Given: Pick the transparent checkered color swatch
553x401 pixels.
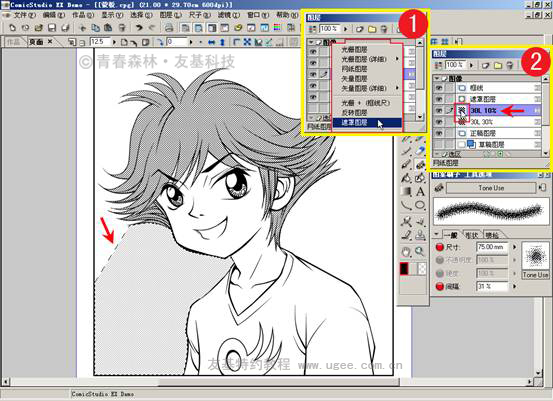Looking at the screenshot, I should 421,269.
